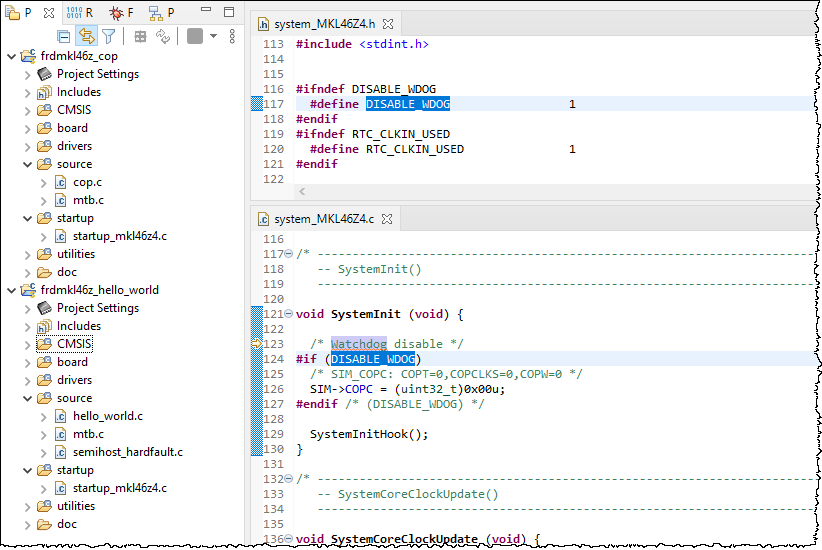822x550 pixels.
Task: Click the grid layout toolbar icon
Action: [140, 36]
